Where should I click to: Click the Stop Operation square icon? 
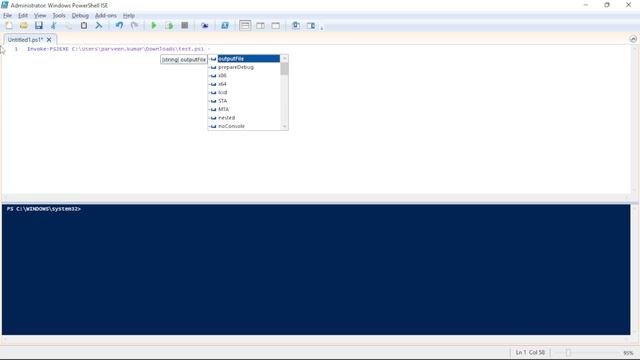coord(184,26)
